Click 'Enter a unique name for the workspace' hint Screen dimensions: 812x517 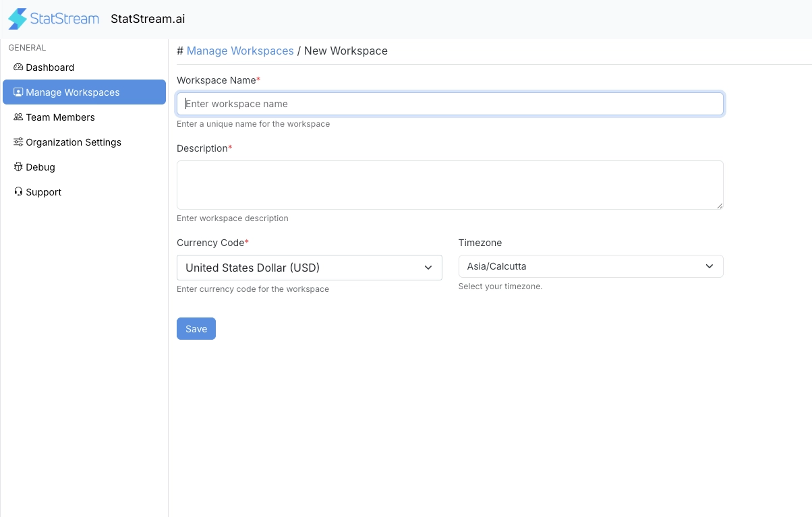(254, 124)
